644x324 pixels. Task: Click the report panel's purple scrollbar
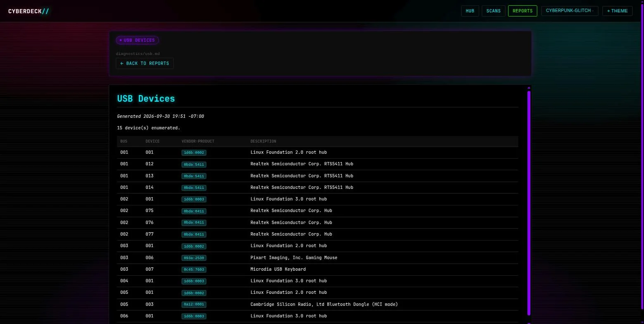529,202
